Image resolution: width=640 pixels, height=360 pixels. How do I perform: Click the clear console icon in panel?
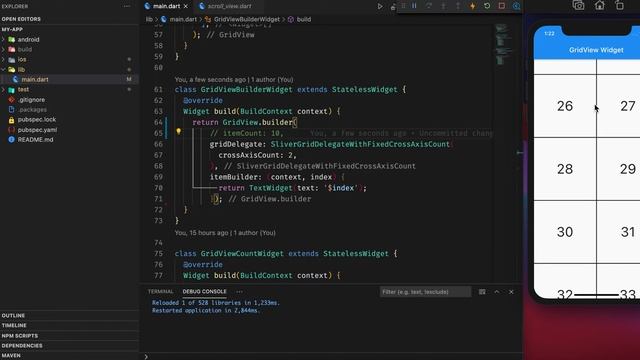[482, 292]
